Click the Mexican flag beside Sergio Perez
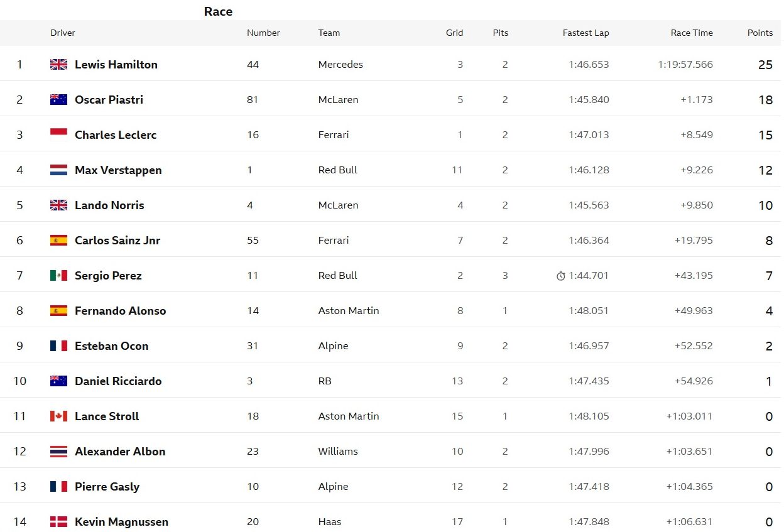This screenshot has height=532, width=784. [x=58, y=275]
